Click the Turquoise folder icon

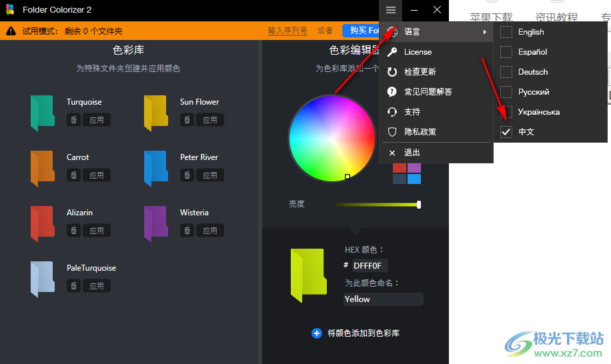[43, 113]
